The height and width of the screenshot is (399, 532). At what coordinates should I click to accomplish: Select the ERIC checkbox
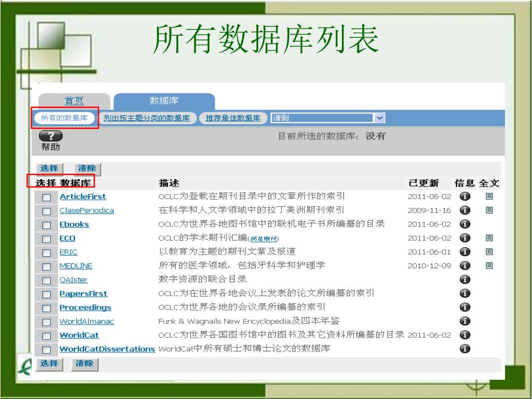click(46, 253)
